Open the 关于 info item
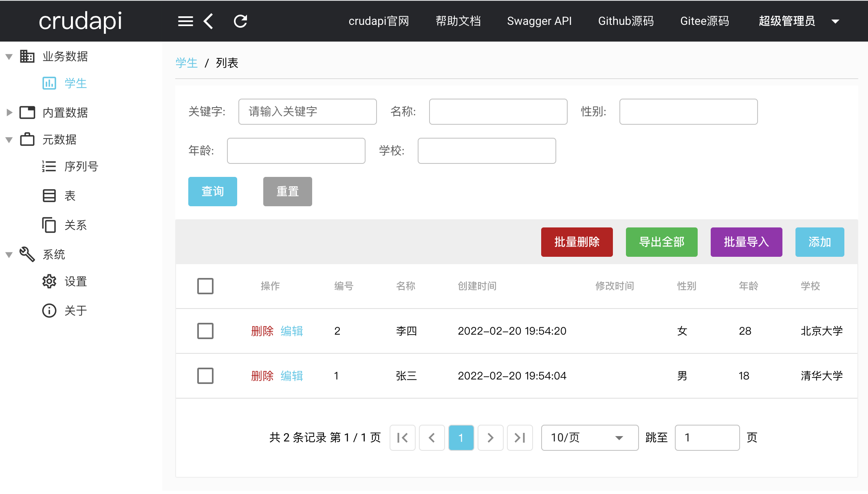 pos(75,311)
